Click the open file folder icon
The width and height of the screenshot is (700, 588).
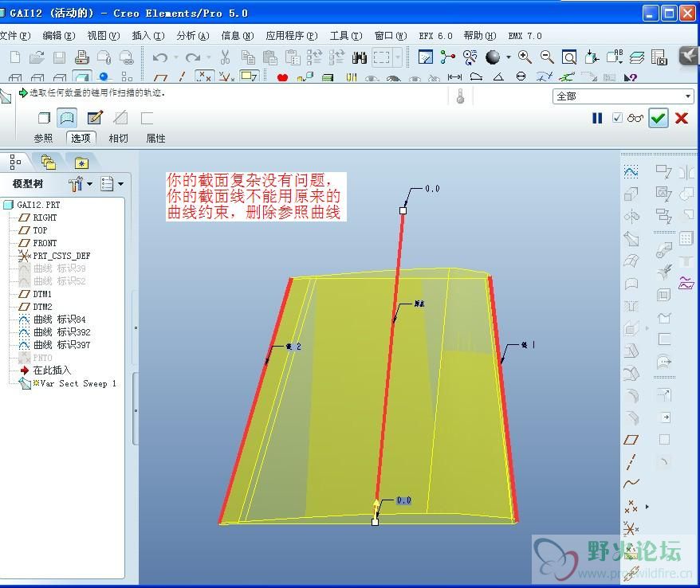[37, 57]
